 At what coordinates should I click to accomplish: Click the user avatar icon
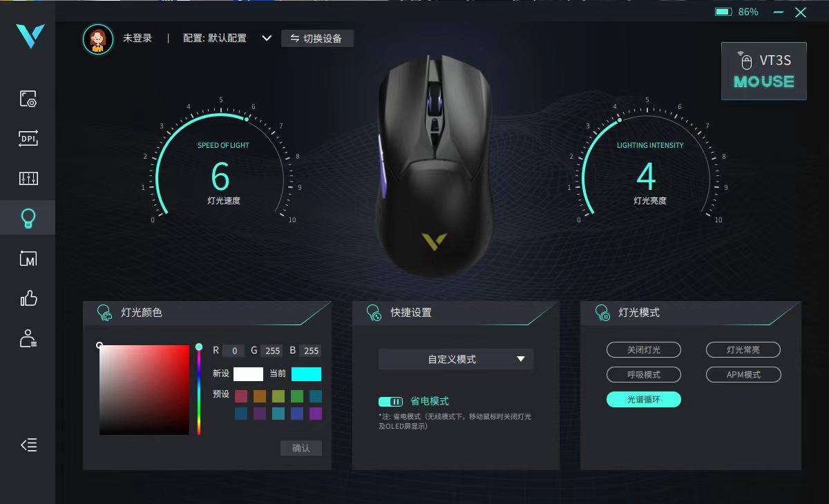coord(98,39)
